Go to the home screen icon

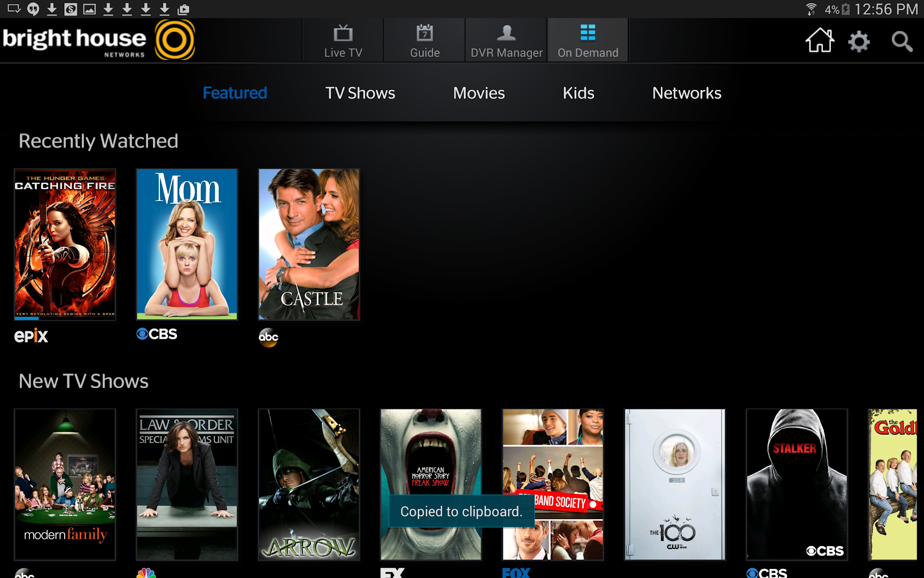tap(820, 40)
